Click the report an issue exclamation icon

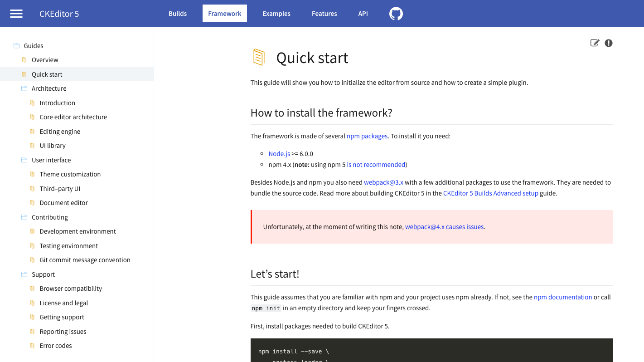click(x=608, y=43)
